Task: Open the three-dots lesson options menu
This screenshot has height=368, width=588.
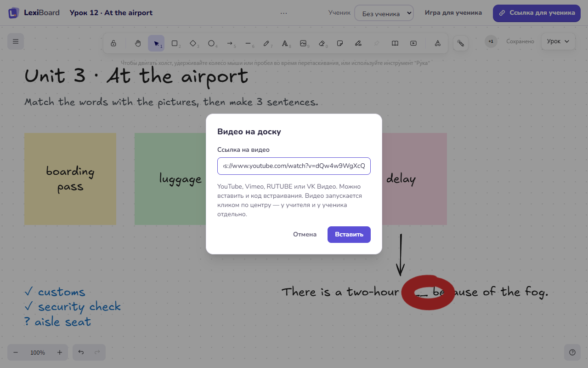Action: click(x=283, y=13)
